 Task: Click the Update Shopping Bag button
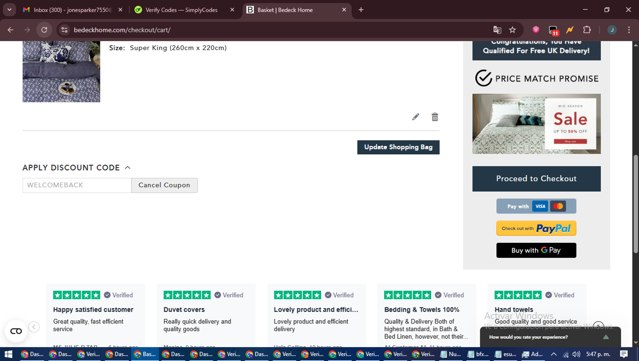(398, 147)
